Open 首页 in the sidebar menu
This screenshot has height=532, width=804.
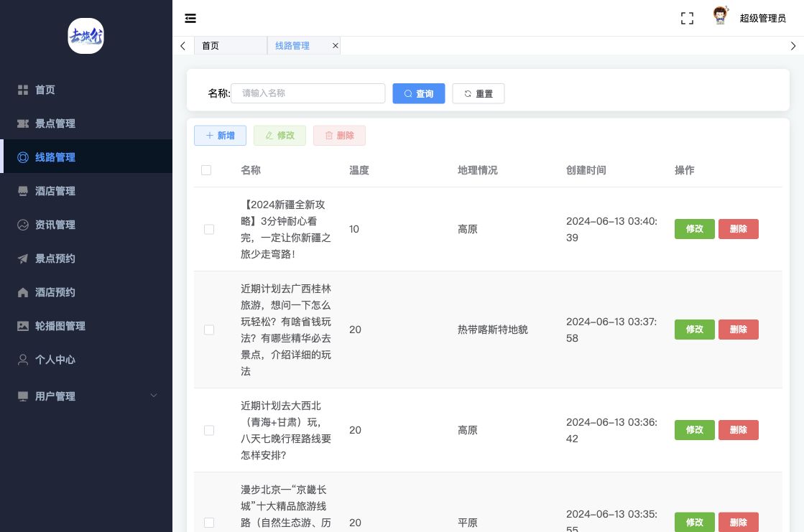(x=86, y=90)
